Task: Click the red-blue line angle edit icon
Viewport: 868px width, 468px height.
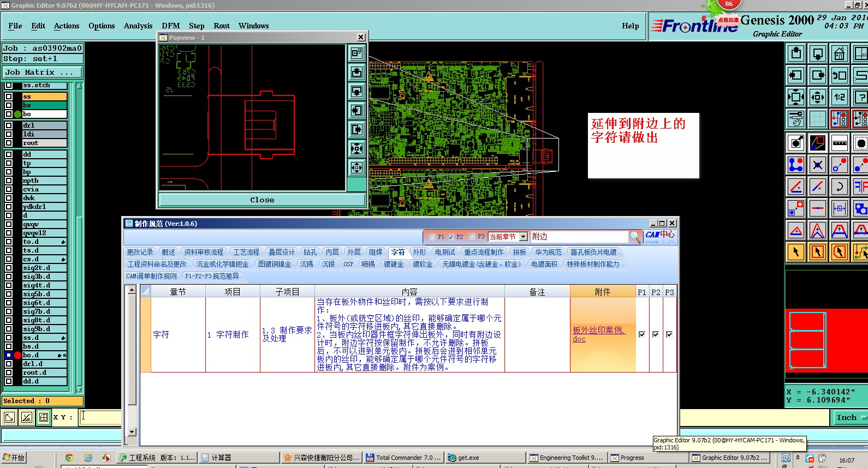Action: click(x=796, y=187)
